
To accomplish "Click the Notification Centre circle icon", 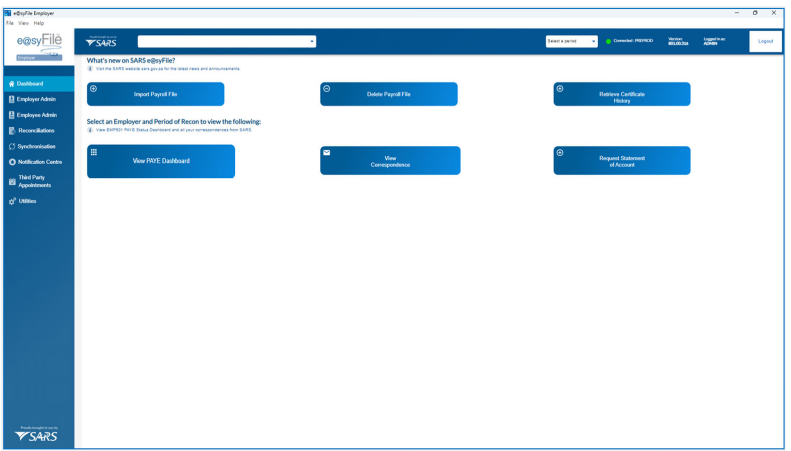I will pyautogui.click(x=11, y=162).
